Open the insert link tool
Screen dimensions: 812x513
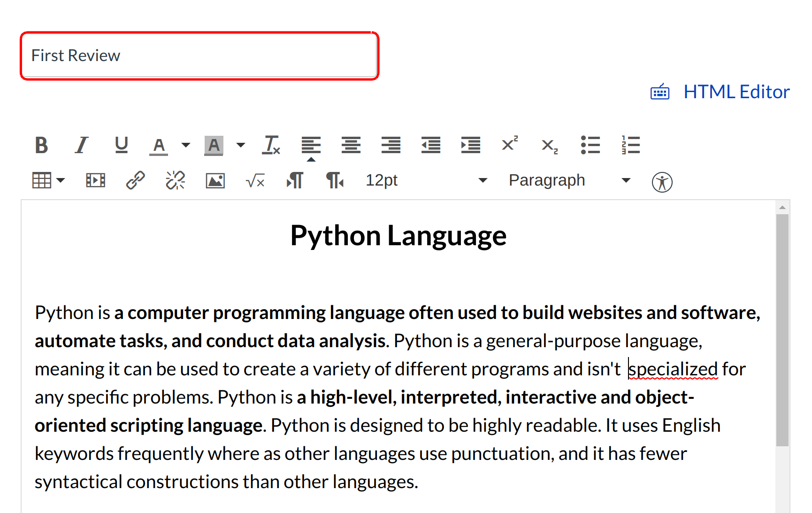pyautogui.click(x=135, y=180)
